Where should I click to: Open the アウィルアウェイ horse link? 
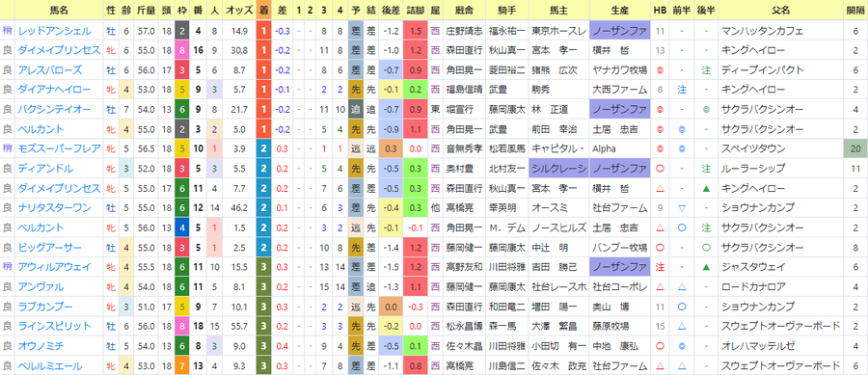(54, 267)
